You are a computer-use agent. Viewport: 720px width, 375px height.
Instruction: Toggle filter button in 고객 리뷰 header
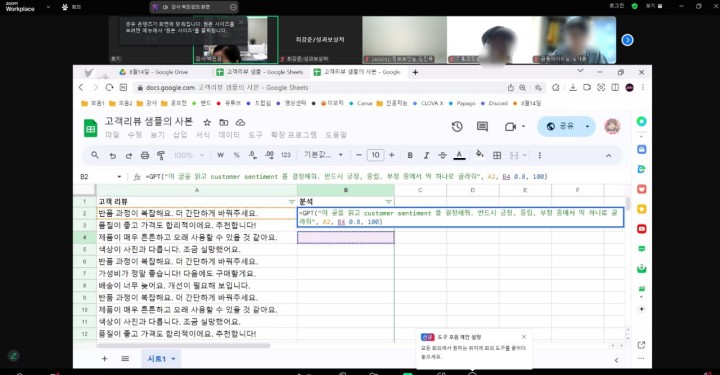(291, 201)
